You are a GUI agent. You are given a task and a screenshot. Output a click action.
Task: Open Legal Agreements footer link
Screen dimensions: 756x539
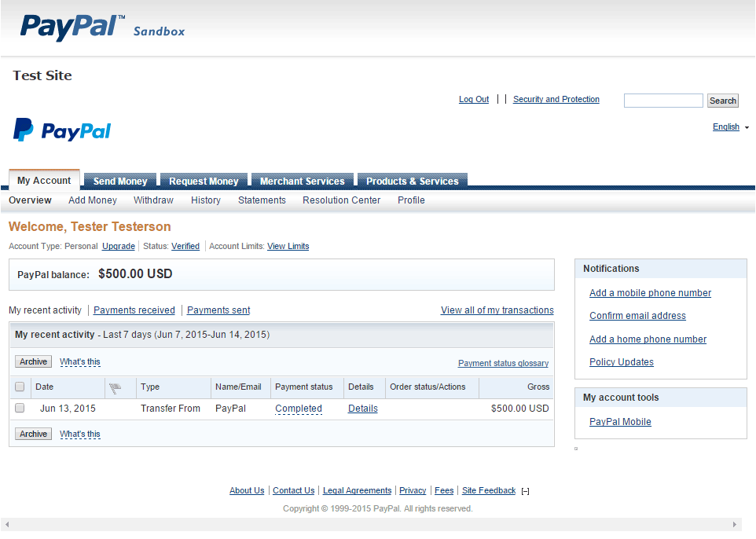(x=358, y=491)
